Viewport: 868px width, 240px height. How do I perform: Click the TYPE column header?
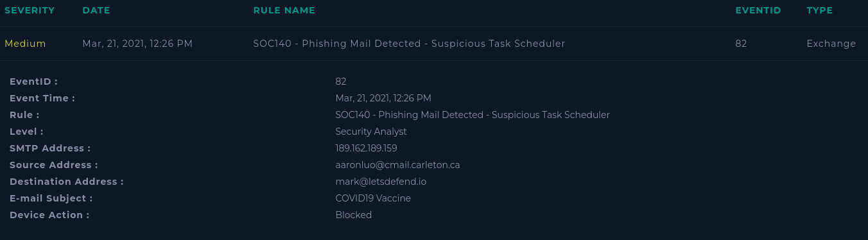tap(820, 11)
